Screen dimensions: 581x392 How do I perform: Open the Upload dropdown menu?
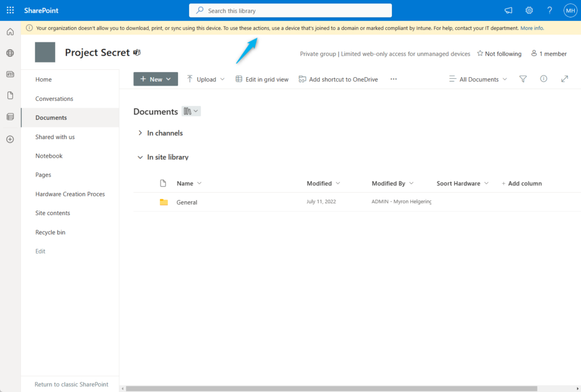point(221,79)
